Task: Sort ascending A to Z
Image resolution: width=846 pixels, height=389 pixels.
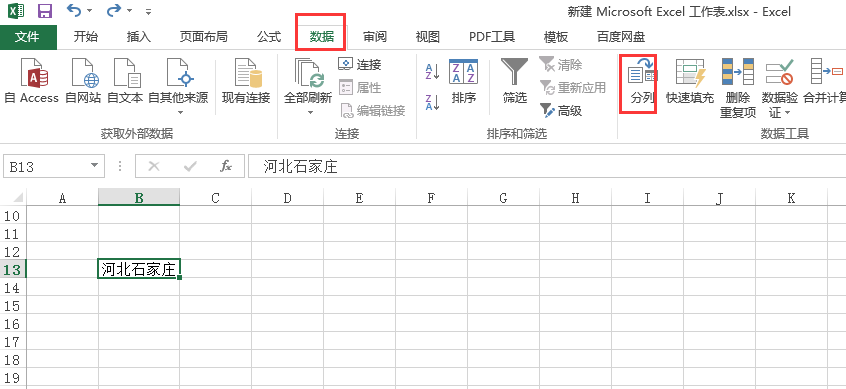Action: 433,72
